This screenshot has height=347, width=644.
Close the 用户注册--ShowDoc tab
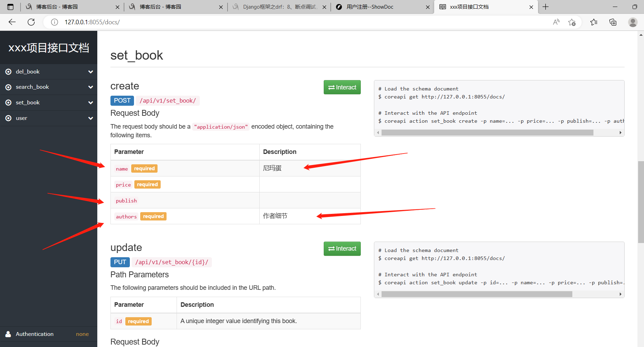tap(428, 7)
